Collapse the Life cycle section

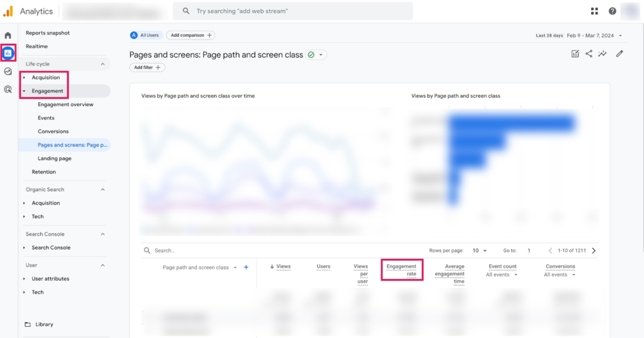[103, 64]
